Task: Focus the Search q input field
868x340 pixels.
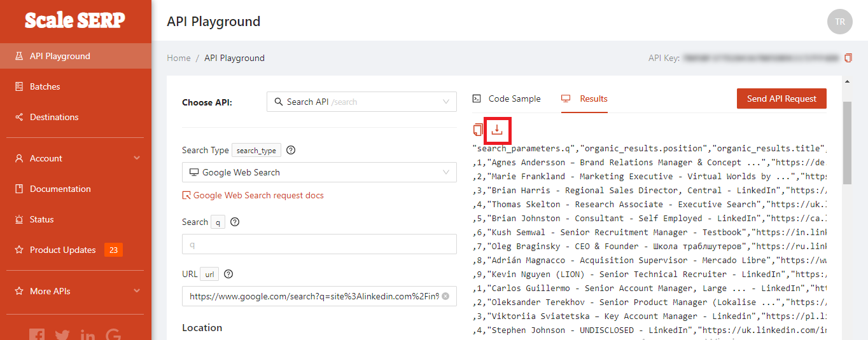Action: point(319,244)
